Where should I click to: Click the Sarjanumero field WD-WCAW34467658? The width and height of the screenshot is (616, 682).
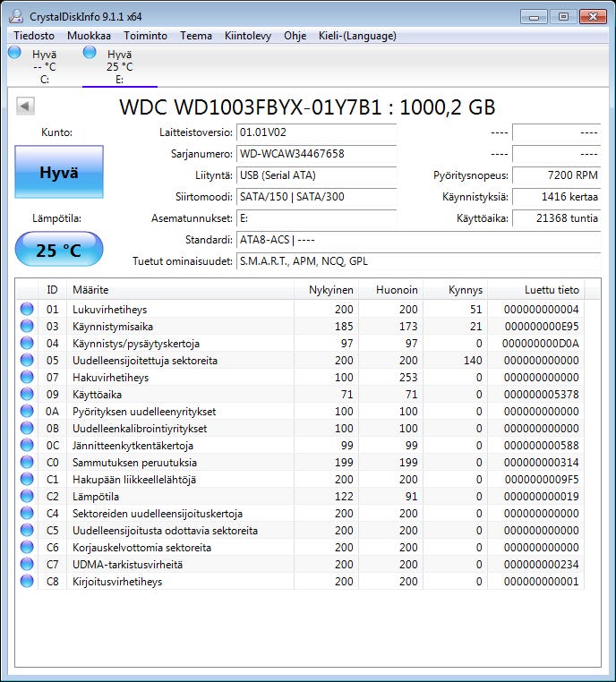pos(316,154)
